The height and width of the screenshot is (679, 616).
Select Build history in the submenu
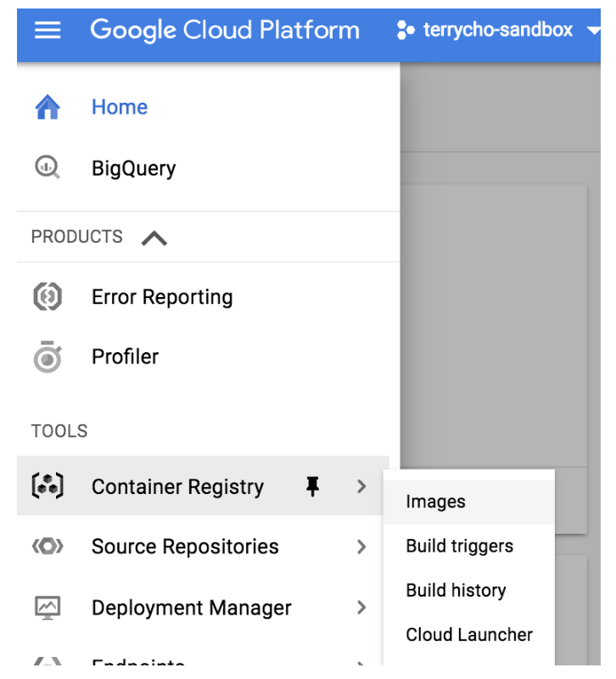click(x=469, y=590)
